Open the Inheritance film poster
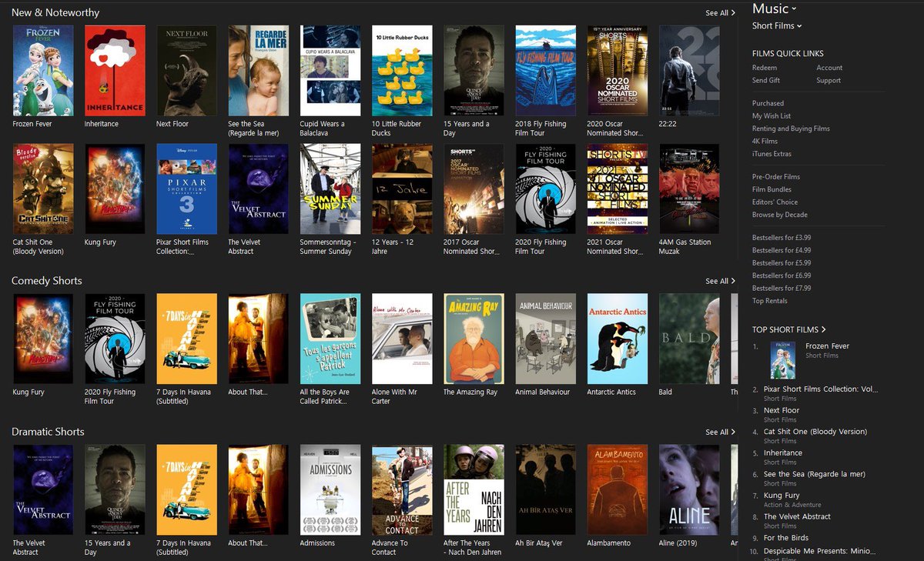Screen dimensions: 924x561 [x=115, y=70]
